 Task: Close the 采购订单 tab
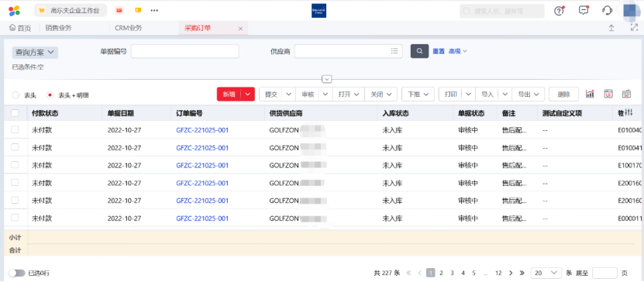point(241,29)
